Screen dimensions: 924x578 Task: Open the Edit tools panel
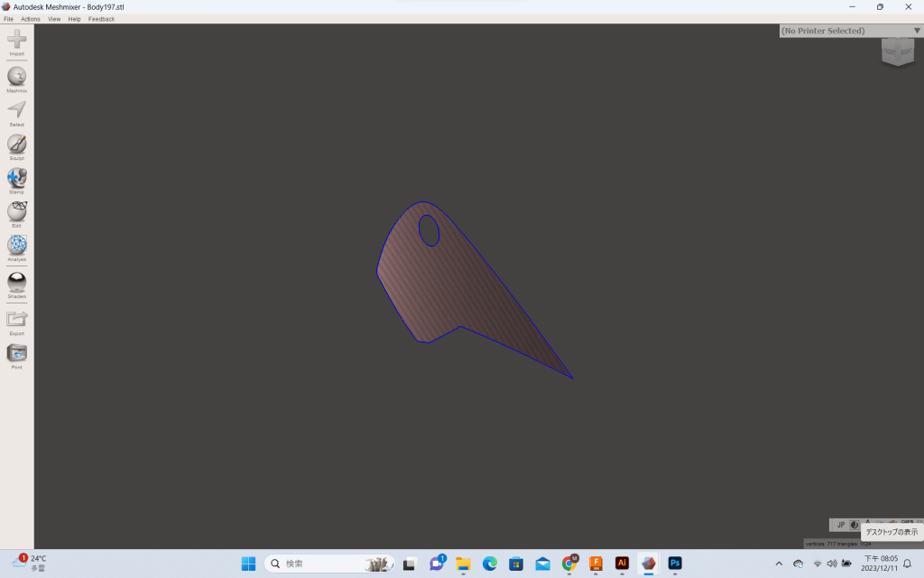[16, 211]
